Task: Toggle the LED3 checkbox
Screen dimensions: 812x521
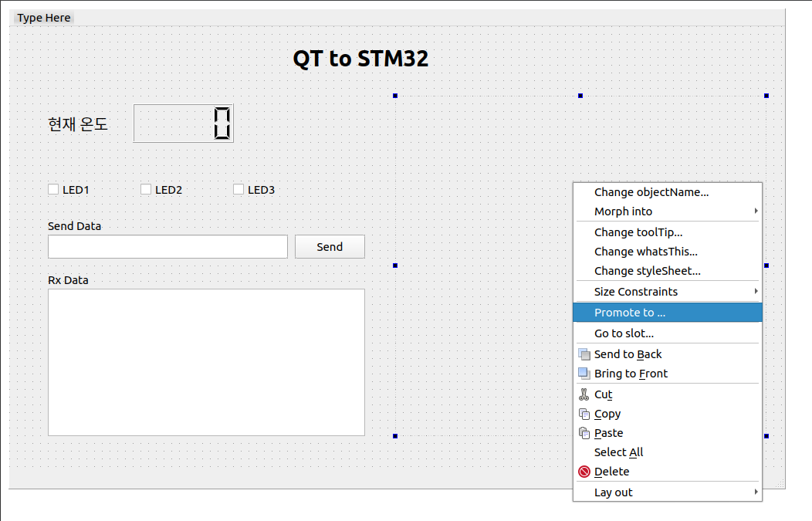Action: [239, 190]
